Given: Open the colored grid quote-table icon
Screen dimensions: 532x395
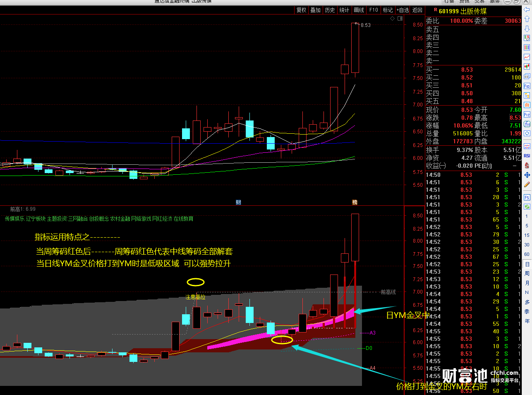Looking at the screenshot, I should click(527, 38).
